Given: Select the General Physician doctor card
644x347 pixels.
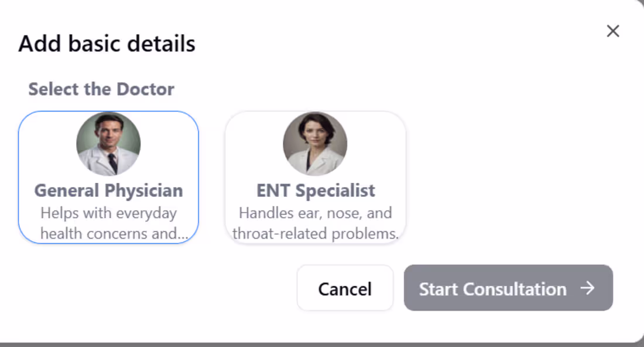Looking at the screenshot, I should pos(109,176).
